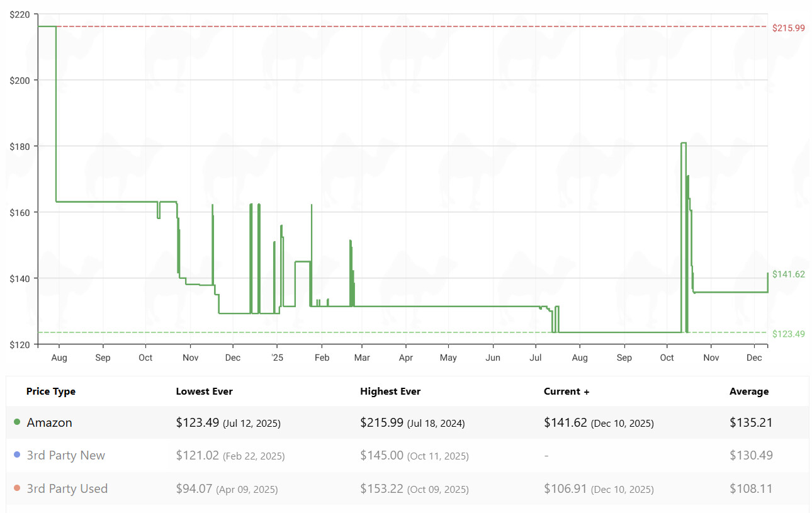Enable the 3rd Party Used price type
The width and height of the screenshot is (812, 513).
click(67, 489)
